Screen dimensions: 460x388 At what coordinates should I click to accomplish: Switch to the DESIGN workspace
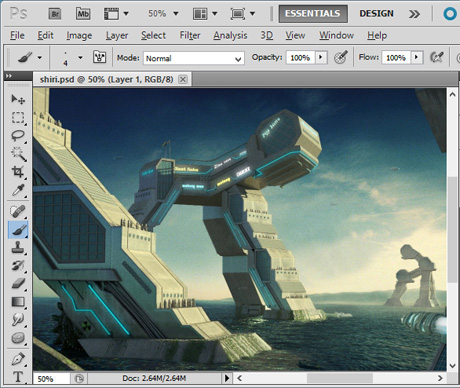(x=376, y=14)
